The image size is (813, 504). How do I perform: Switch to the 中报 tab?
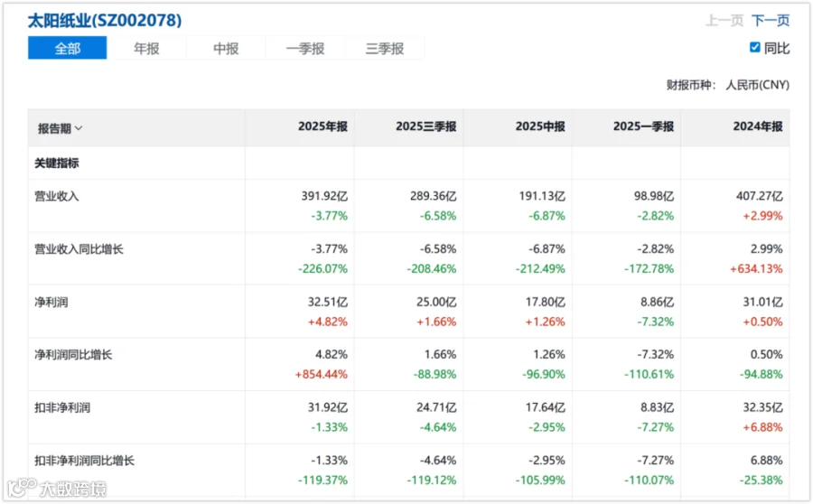pos(226,48)
